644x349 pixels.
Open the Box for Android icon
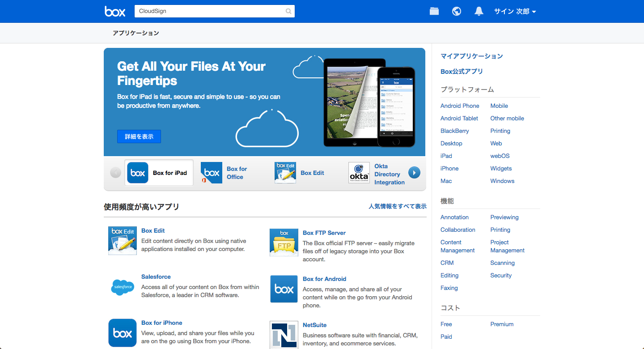(284, 289)
